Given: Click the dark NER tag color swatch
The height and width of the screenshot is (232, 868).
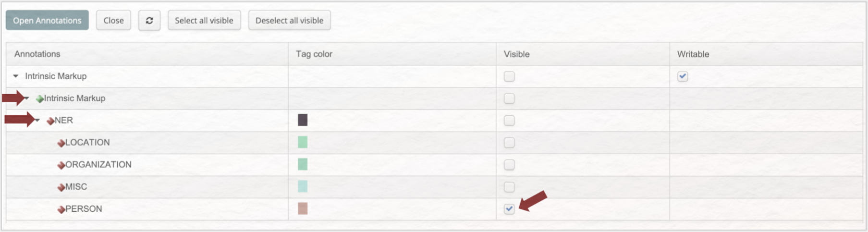Looking at the screenshot, I should tap(303, 120).
